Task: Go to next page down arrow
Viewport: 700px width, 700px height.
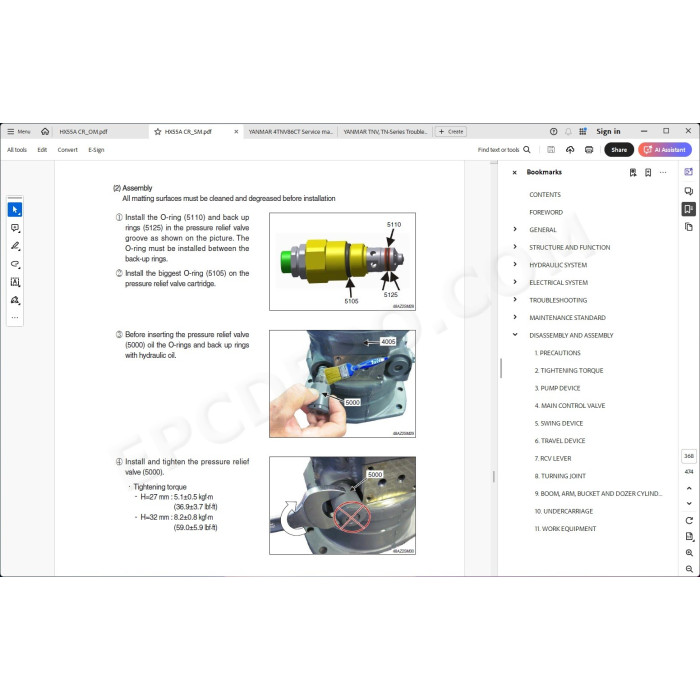Action: [x=689, y=504]
